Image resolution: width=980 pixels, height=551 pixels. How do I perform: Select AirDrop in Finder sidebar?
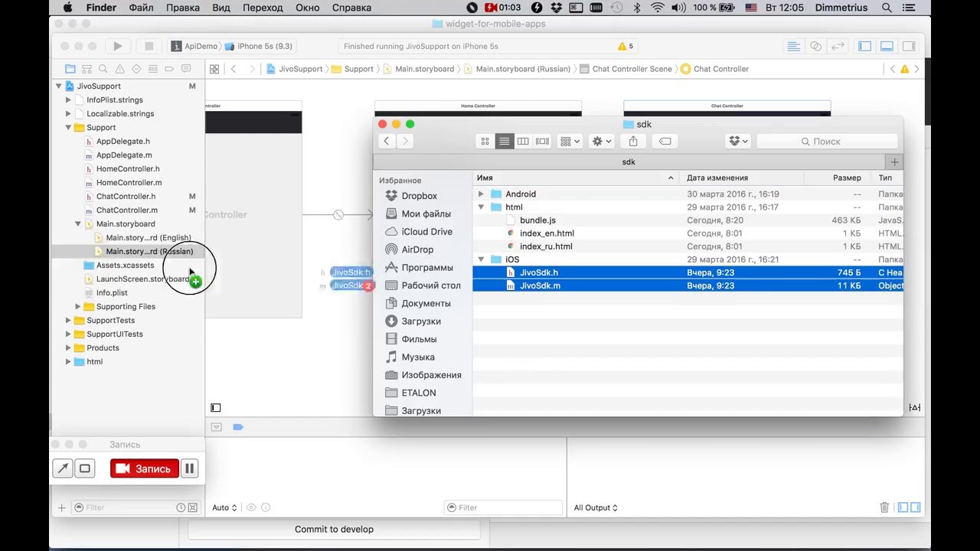[x=417, y=249]
